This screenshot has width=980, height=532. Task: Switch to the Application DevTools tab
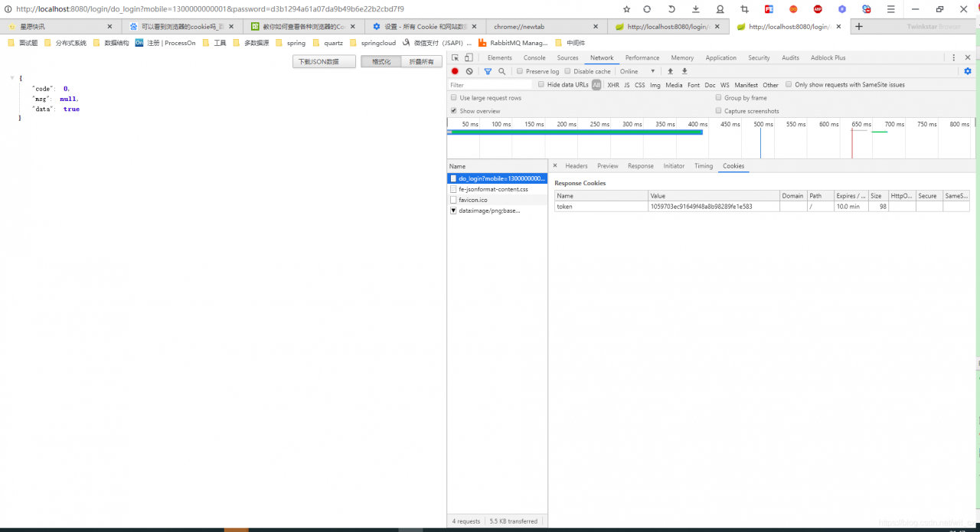click(720, 57)
